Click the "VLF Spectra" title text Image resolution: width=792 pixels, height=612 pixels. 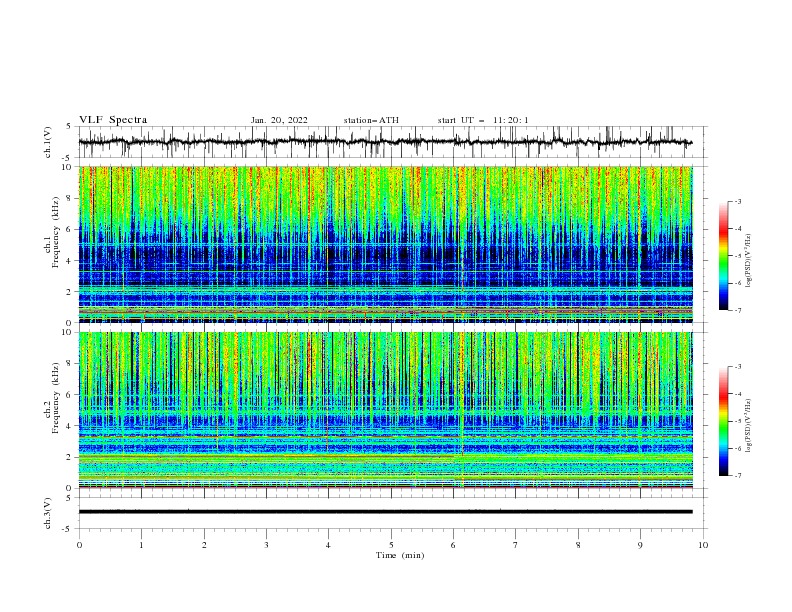point(113,120)
